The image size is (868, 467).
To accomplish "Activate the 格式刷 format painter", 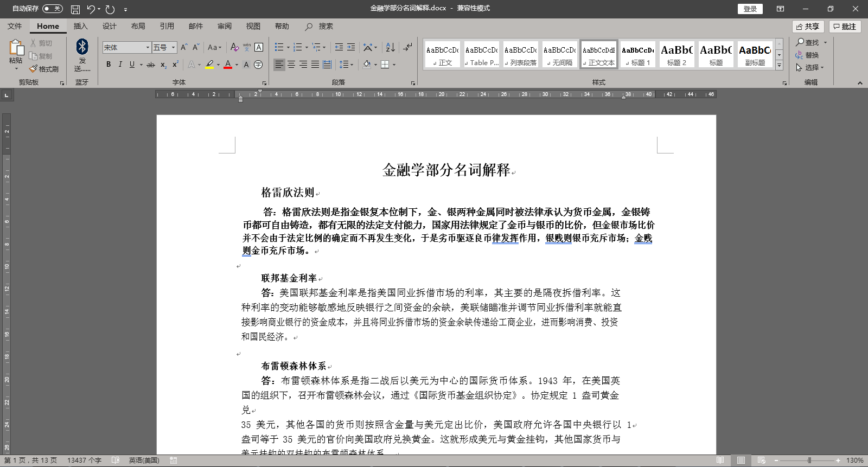I will 44,69.
